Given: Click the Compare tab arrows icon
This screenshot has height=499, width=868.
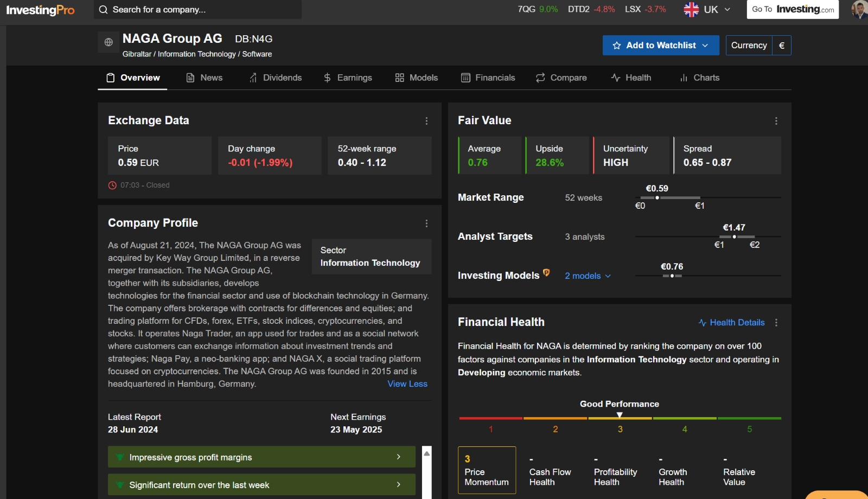Looking at the screenshot, I should pyautogui.click(x=540, y=78).
